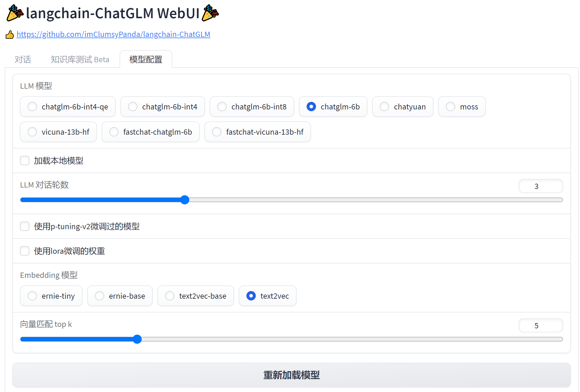The image size is (580, 392).
Task: Check the 使用lora微调的权重 option
Action: [25, 251]
